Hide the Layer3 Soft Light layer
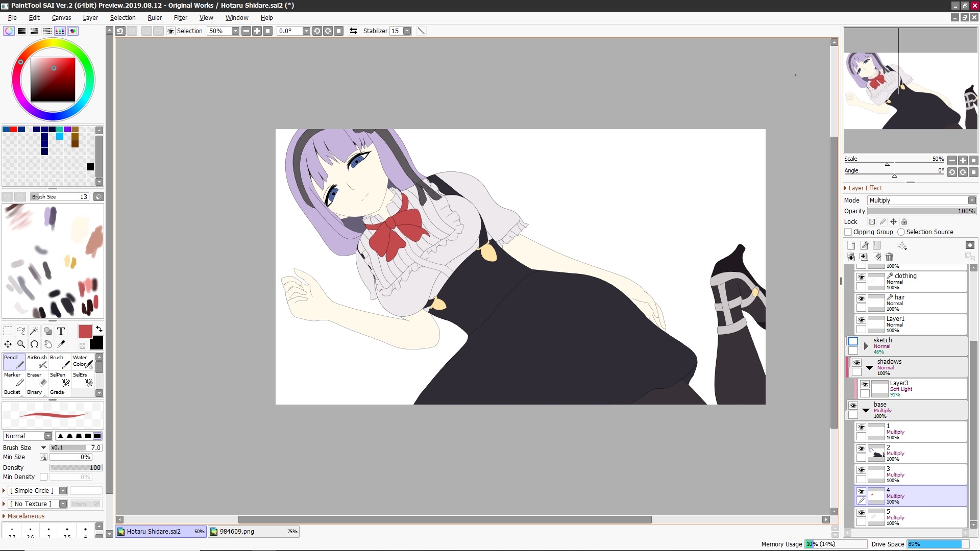Viewport: 980px width, 551px height. (x=865, y=385)
